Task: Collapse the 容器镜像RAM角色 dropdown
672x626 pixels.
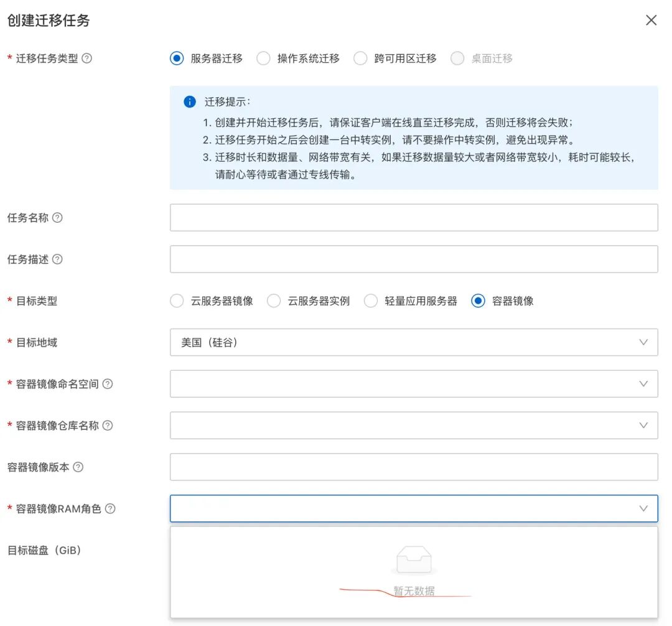Action: click(414, 508)
